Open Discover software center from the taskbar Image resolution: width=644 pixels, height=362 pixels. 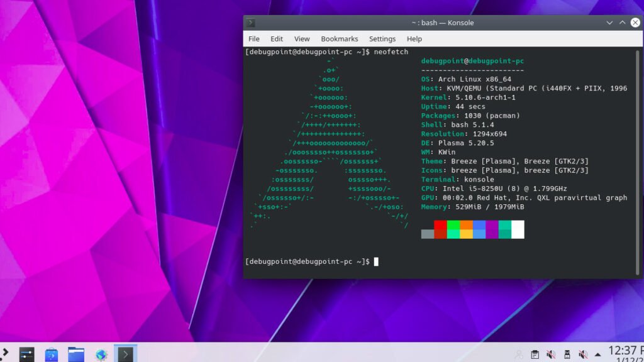(51, 354)
